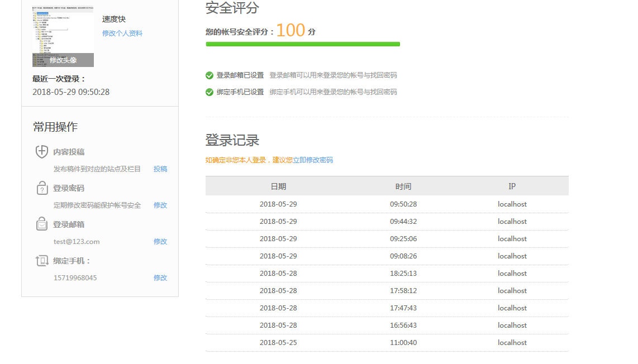Viewport: 638px width, 364px height.
Task: Click last login time 2018-05-29 09:50:28
Action: coord(71,92)
